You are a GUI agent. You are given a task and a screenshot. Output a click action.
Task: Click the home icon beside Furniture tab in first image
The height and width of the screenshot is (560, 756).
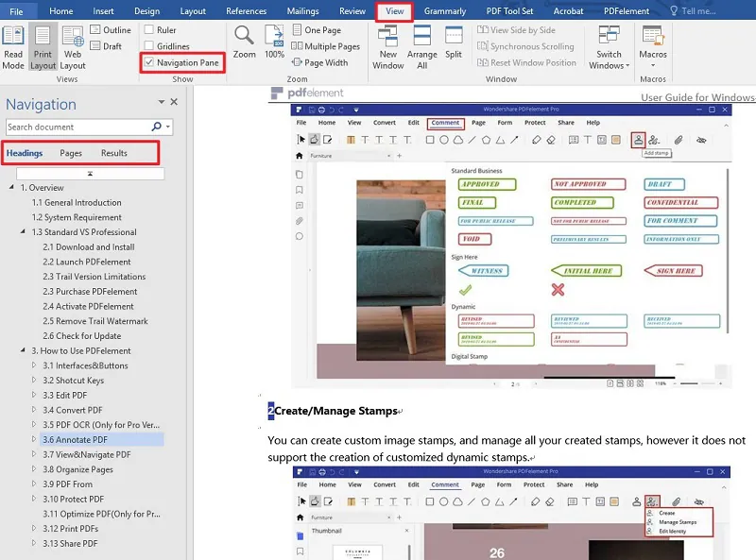(x=300, y=156)
